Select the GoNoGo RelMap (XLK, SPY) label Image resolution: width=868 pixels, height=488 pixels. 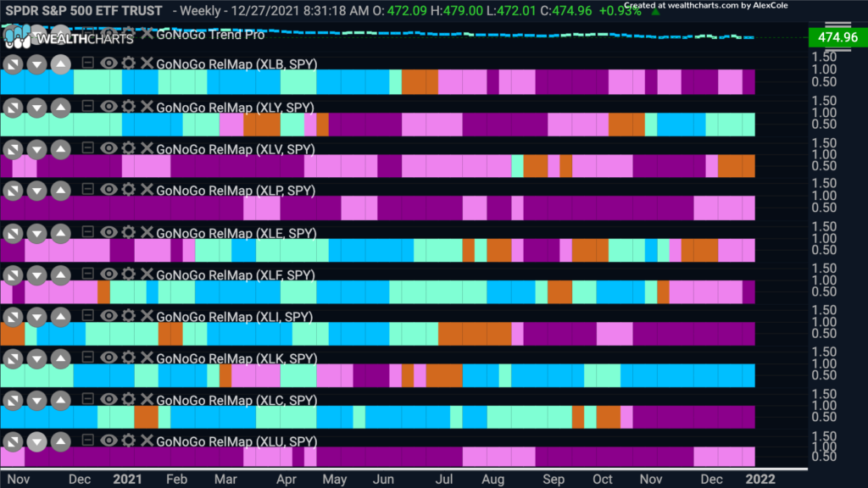pos(236,358)
